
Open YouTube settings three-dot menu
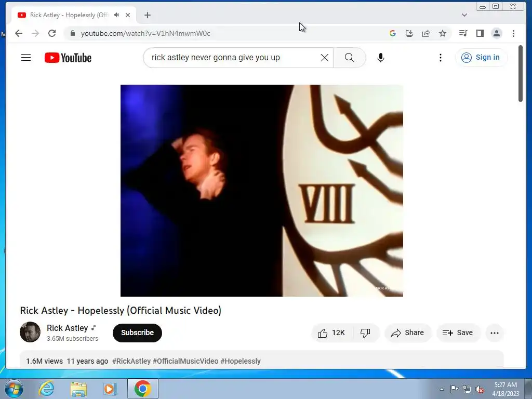(x=441, y=58)
